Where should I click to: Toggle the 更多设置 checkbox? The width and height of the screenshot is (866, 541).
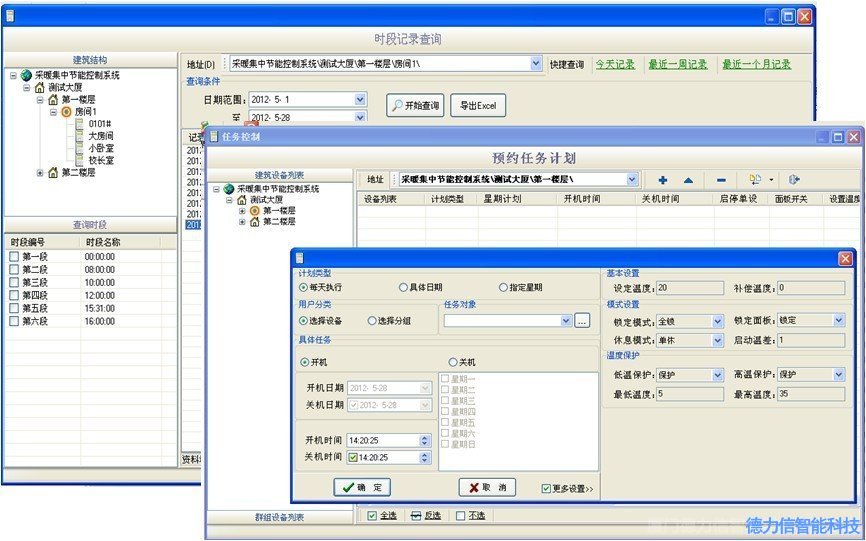click(546, 488)
